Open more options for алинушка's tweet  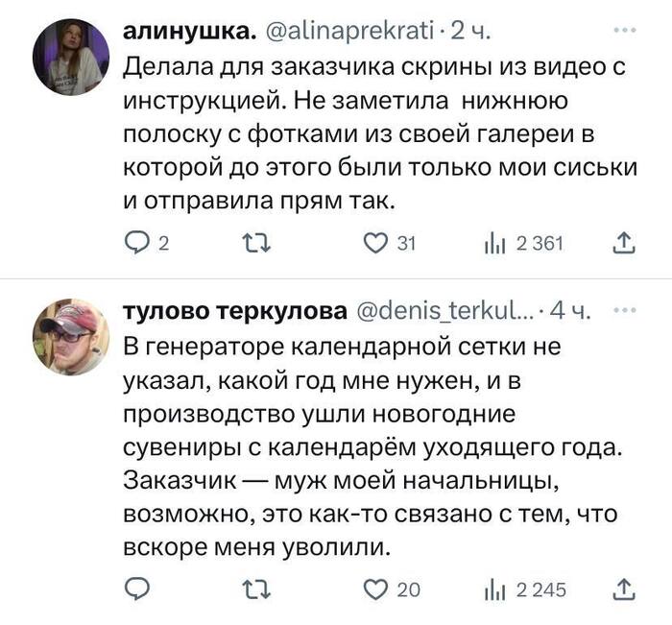pyautogui.click(x=625, y=32)
